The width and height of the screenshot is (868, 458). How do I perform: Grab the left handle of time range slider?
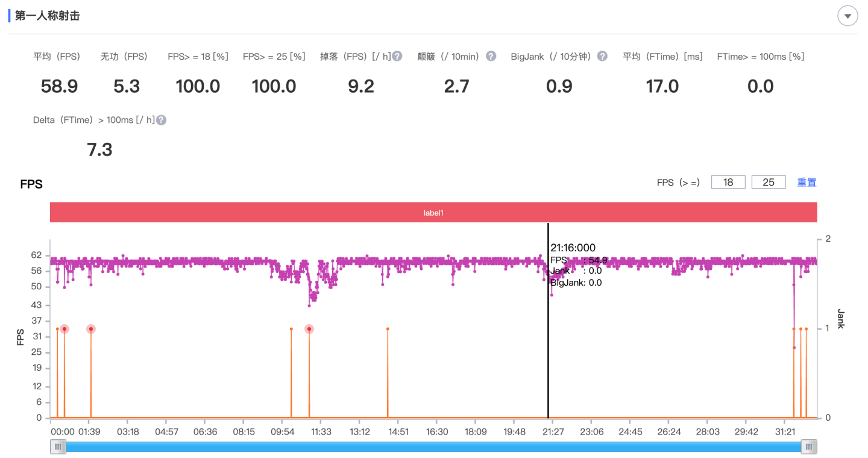[58, 447]
